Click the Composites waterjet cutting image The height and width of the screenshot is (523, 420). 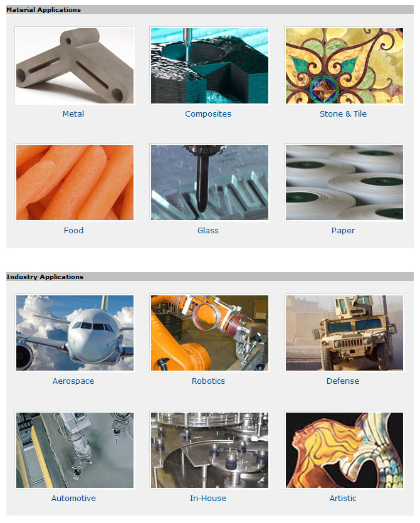(x=209, y=66)
